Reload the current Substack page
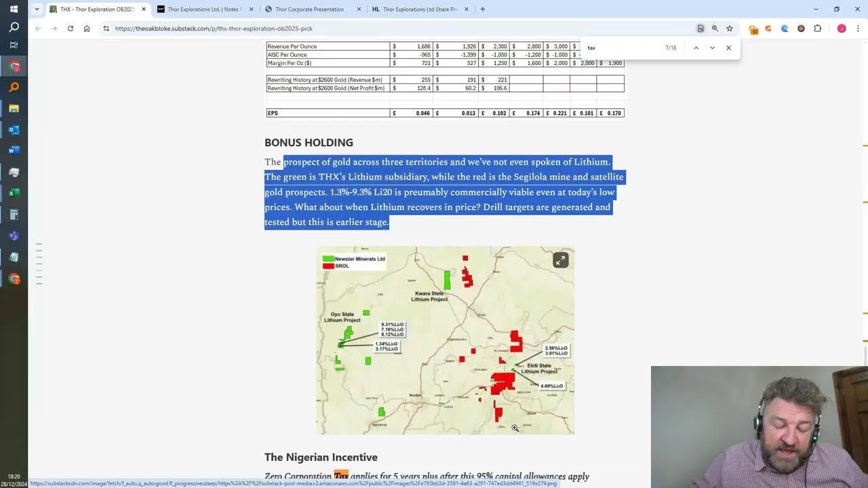 71,28
